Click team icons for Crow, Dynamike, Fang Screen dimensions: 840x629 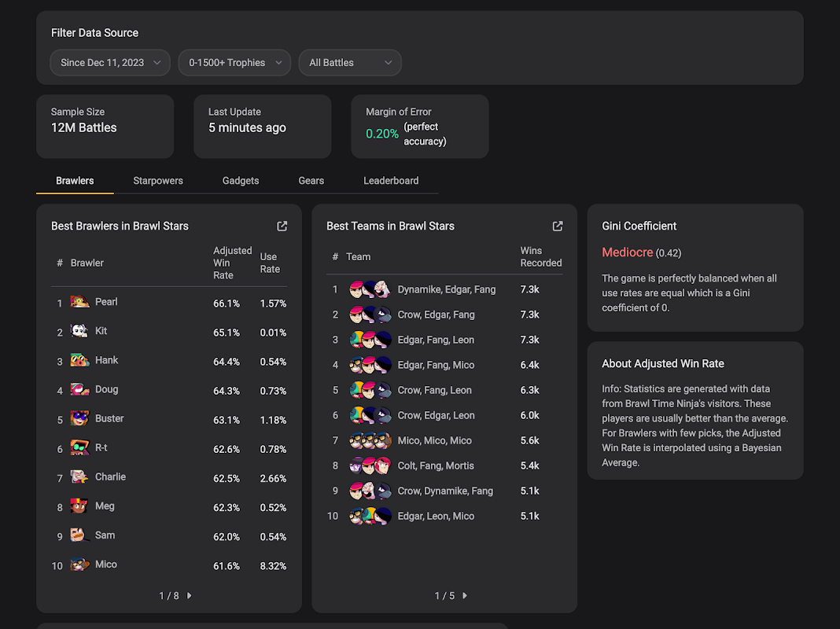point(370,491)
